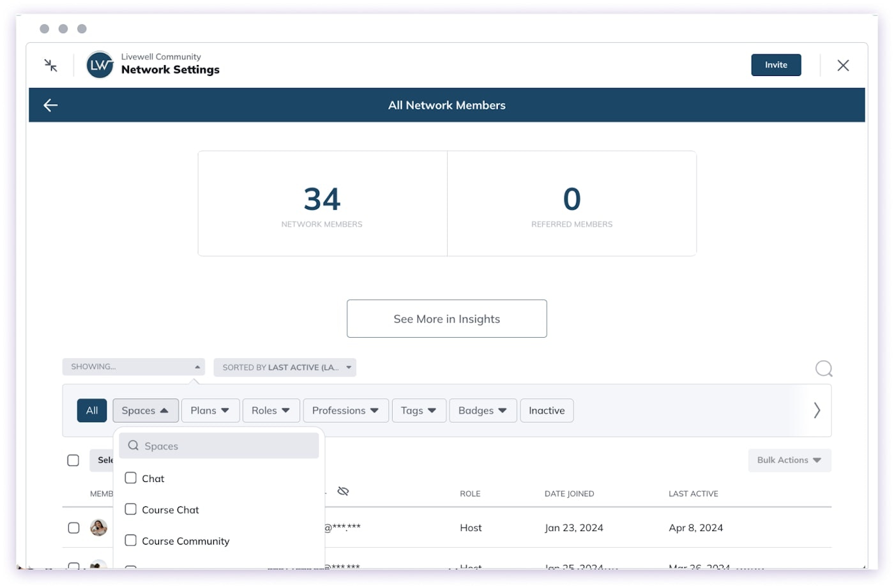Collapse the Spaces filter dropdown
Viewport: 894px width, 588px height.
(x=146, y=411)
